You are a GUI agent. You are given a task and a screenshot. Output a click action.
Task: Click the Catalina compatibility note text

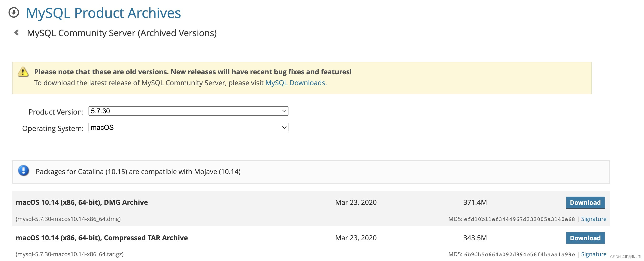[x=138, y=172]
